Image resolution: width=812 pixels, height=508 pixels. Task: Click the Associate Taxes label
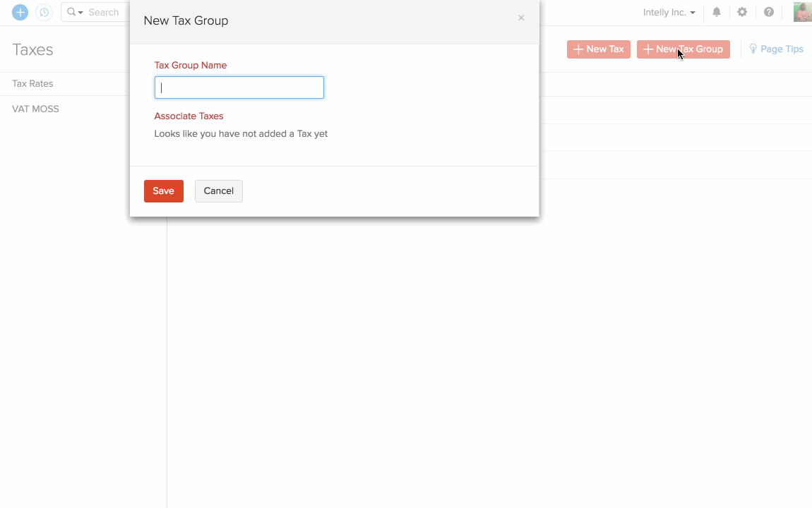pos(189,116)
